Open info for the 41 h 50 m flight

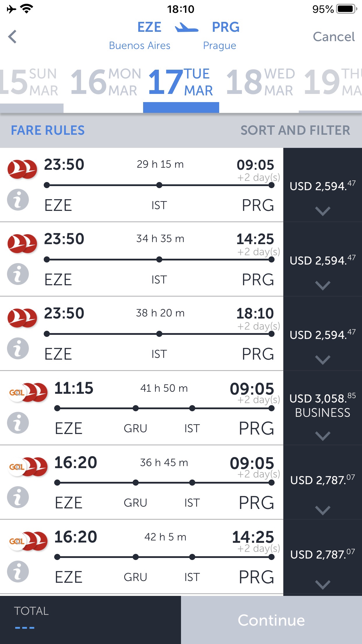click(18, 423)
